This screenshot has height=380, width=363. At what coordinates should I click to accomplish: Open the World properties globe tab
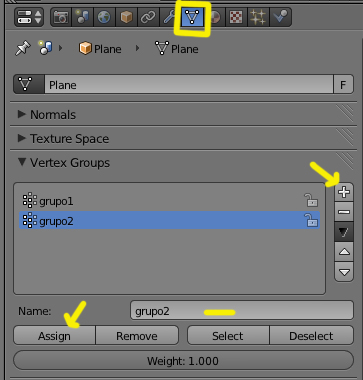104,17
